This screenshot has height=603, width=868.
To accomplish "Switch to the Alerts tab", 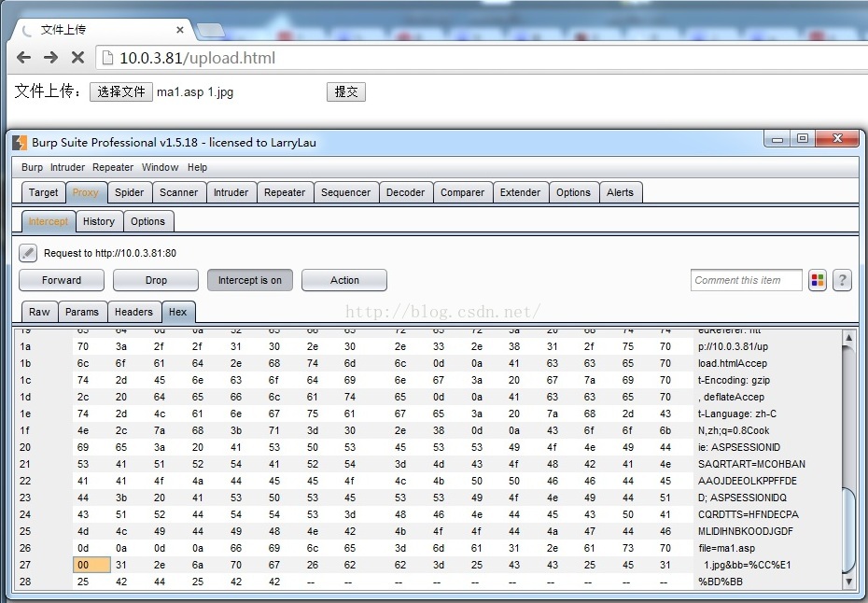I will point(620,192).
